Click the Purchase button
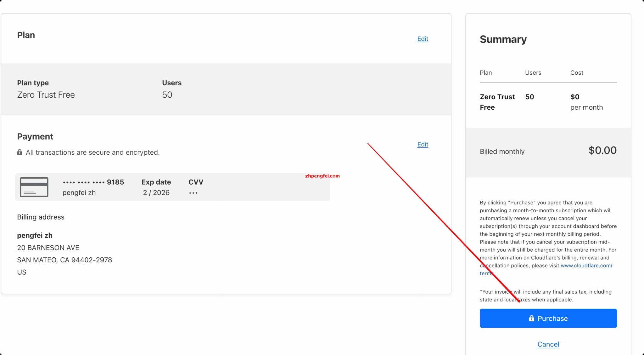This screenshot has width=644, height=355. (x=548, y=318)
